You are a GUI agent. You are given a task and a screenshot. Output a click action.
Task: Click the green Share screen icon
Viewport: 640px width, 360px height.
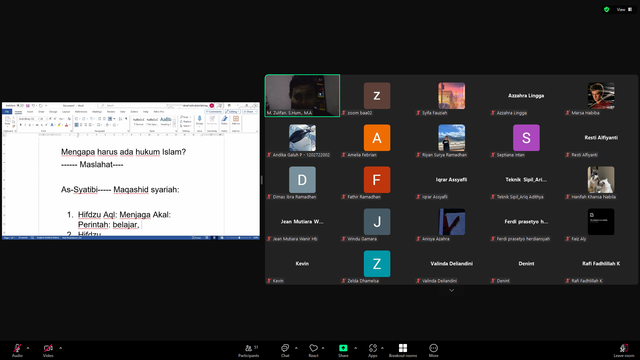coord(343,348)
